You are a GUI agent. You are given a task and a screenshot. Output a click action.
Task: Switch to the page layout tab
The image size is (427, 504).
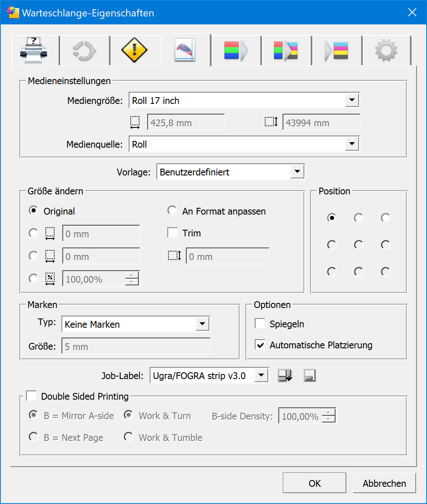185,50
